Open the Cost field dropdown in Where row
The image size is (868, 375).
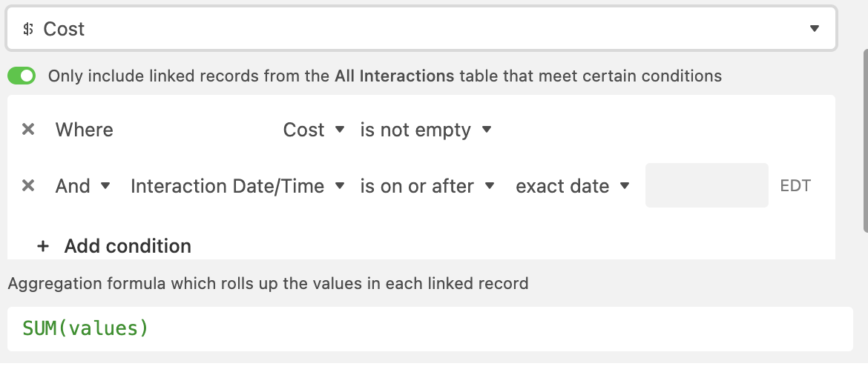[314, 130]
